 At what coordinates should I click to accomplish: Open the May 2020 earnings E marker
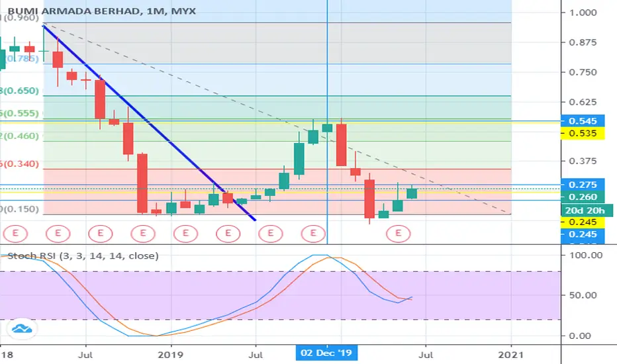click(x=399, y=234)
